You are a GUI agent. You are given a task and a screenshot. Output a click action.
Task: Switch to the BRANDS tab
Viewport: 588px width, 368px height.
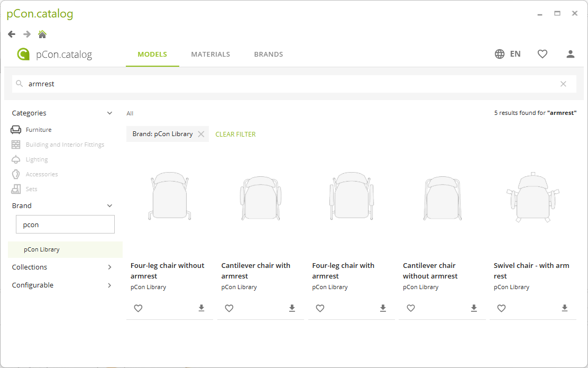click(269, 55)
